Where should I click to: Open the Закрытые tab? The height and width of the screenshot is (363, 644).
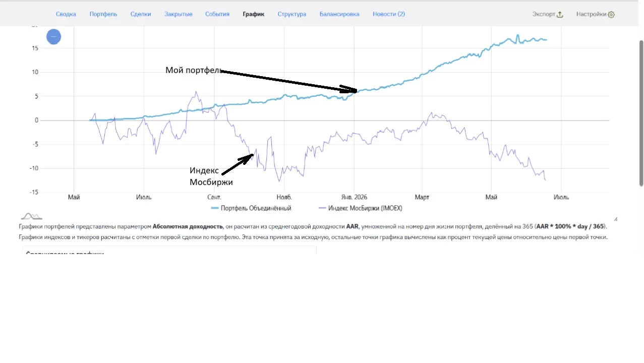tap(179, 14)
